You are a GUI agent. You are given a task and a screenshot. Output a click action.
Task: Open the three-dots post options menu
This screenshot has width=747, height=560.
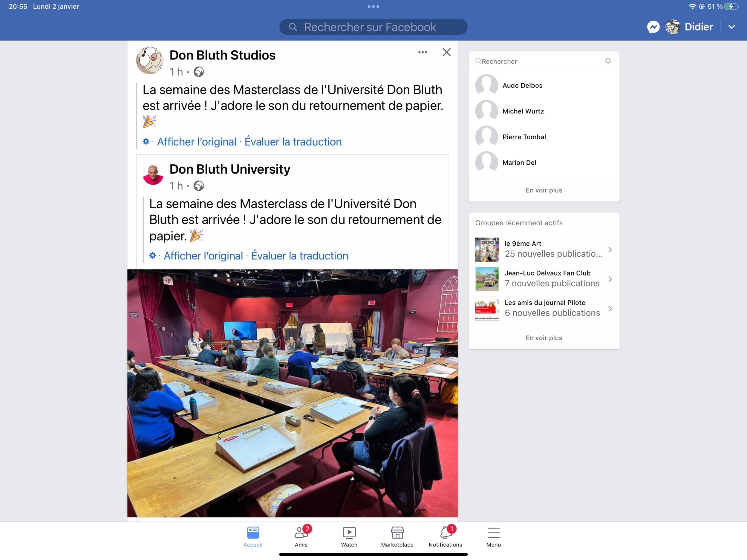tap(423, 52)
